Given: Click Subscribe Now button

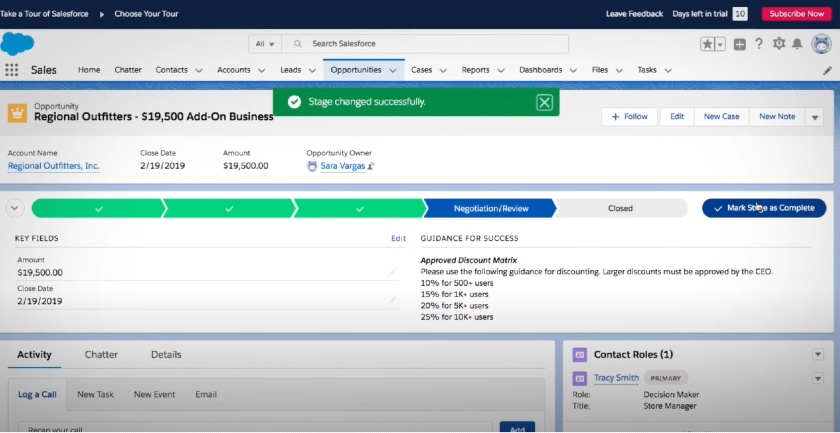Looking at the screenshot, I should pos(797,14).
